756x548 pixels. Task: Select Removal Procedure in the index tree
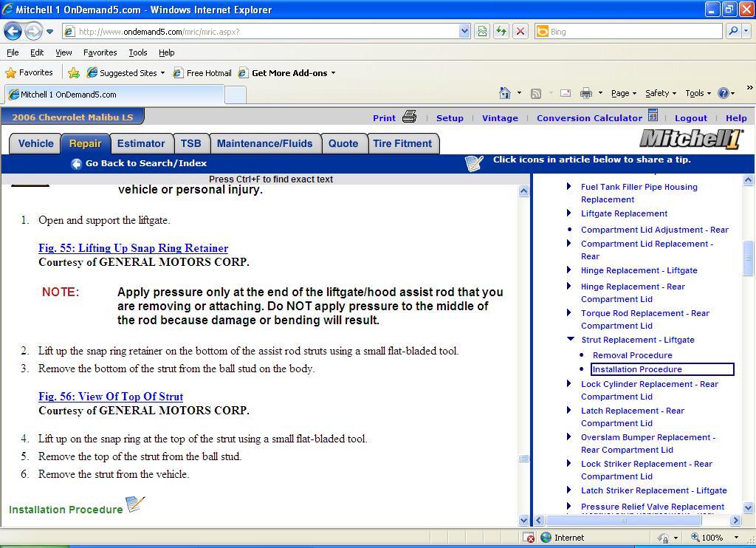tap(632, 355)
